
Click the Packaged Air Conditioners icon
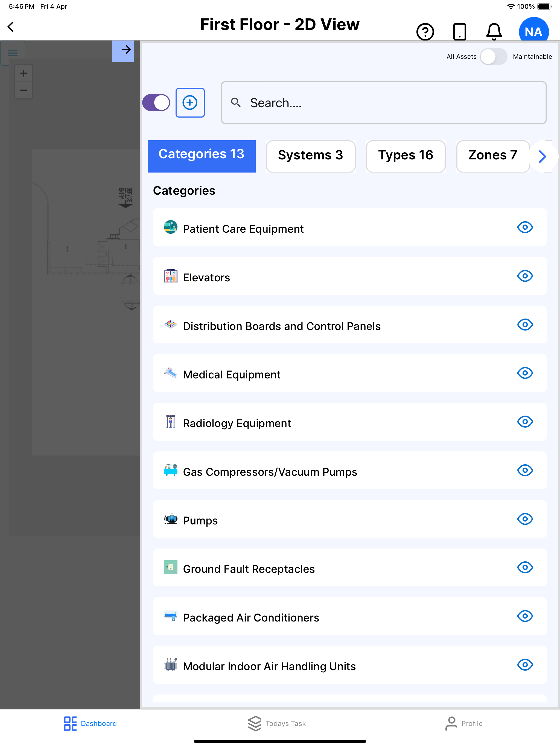[170, 616]
